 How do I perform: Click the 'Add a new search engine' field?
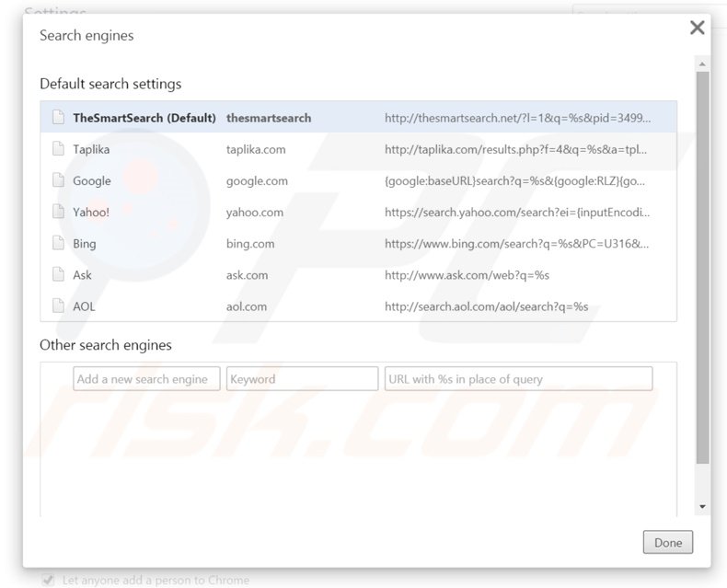(x=146, y=379)
